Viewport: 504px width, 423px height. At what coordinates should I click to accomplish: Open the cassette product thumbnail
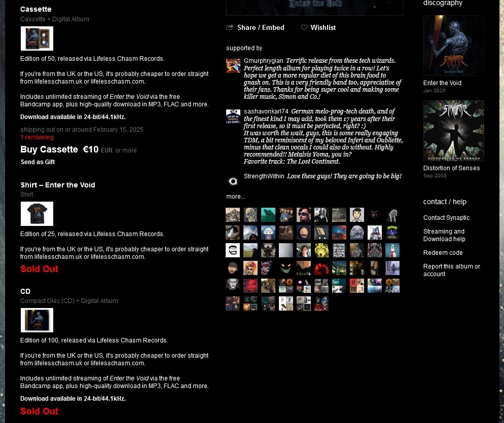[37, 39]
